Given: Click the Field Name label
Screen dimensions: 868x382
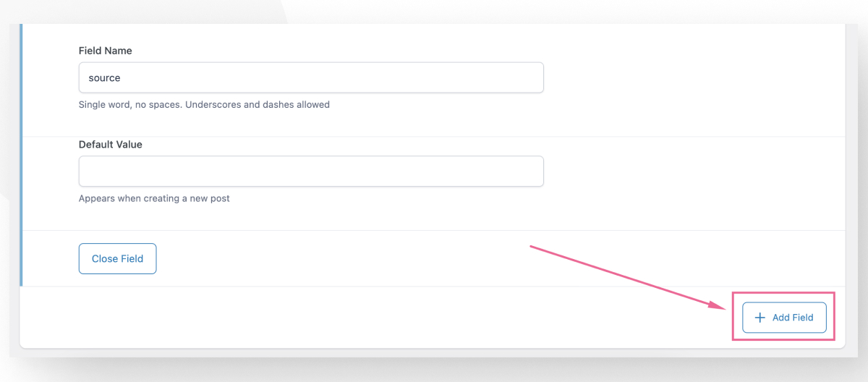Looking at the screenshot, I should [x=105, y=51].
